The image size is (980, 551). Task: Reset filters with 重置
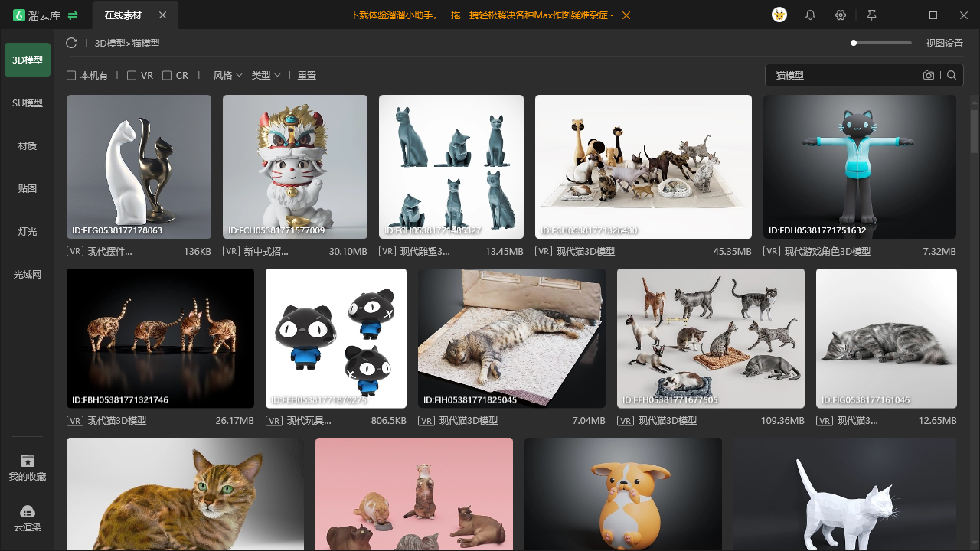307,75
